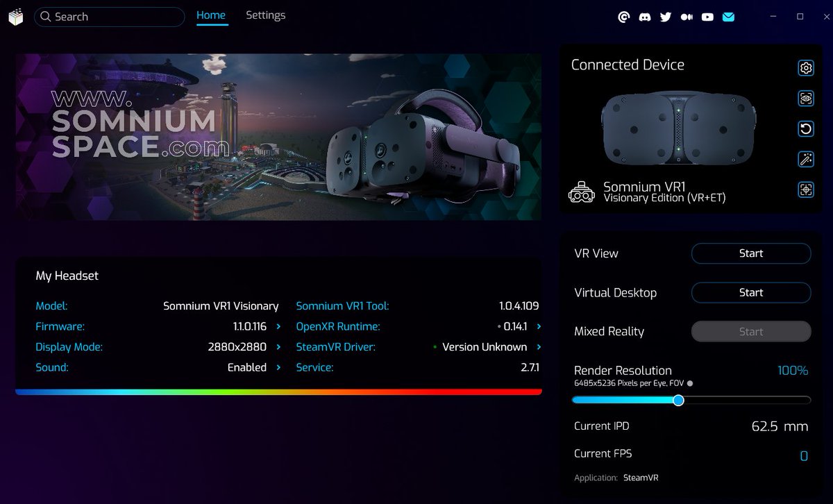Image resolution: width=833 pixels, height=504 pixels.
Task: Click the Current IPD label
Action: (602, 426)
